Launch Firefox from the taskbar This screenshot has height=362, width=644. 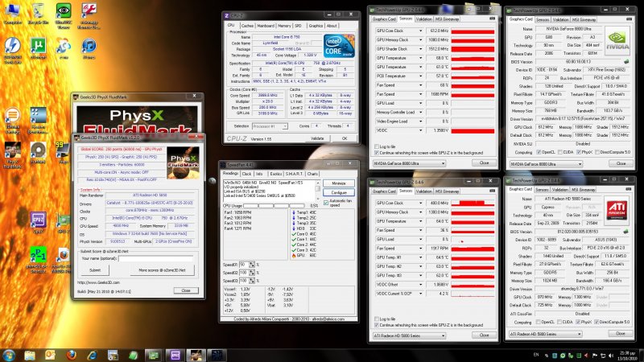[x=71, y=355]
